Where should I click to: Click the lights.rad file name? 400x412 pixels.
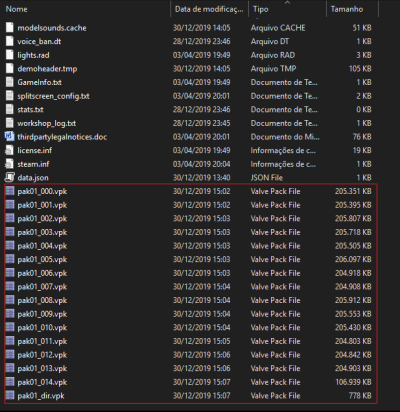[x=33, y=55]
